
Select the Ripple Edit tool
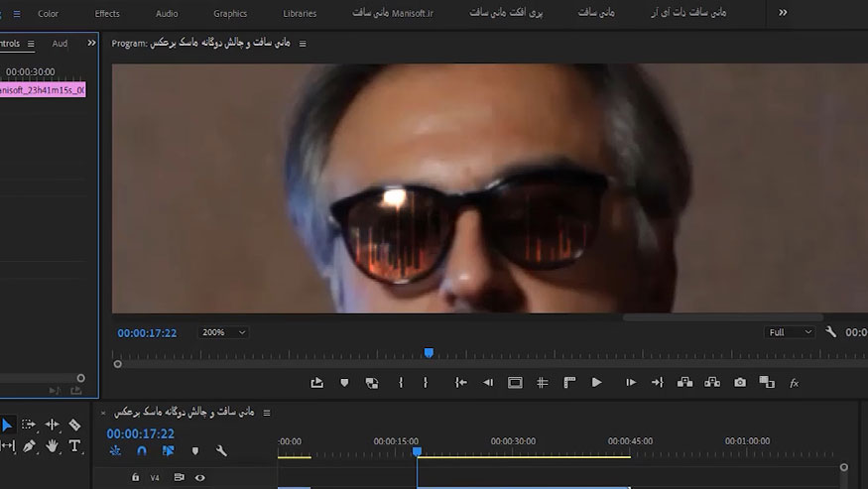(x=52, y=425)
